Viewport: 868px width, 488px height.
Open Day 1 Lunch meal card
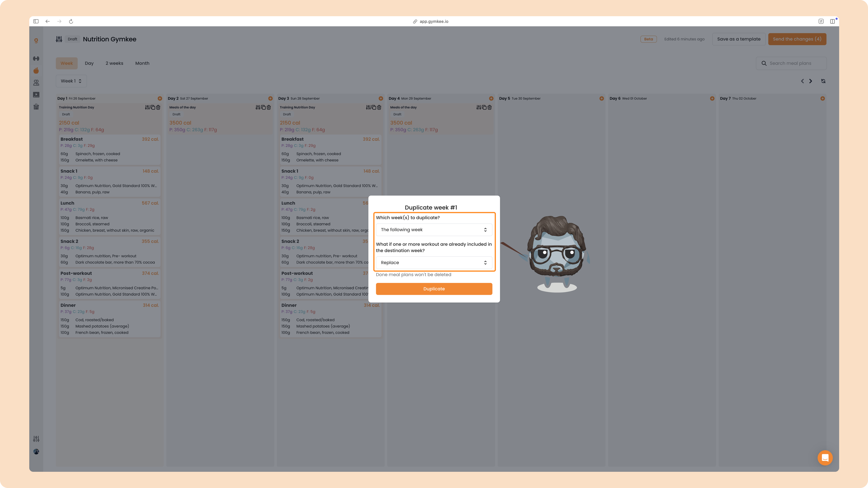[x=110, y=217]
